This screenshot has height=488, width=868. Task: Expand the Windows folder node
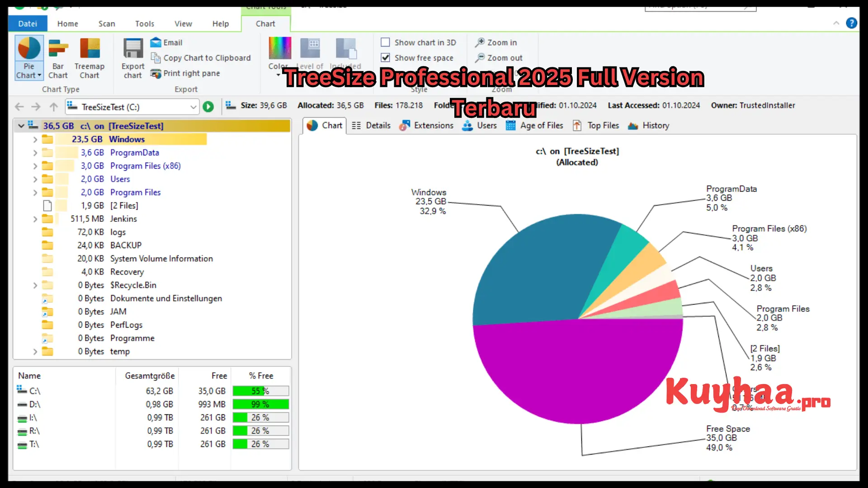click(x=35, y=140)
